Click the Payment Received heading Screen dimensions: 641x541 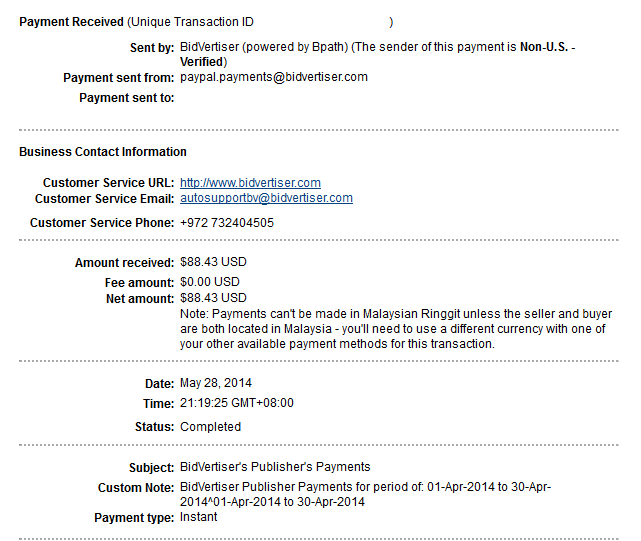[71, 22]
